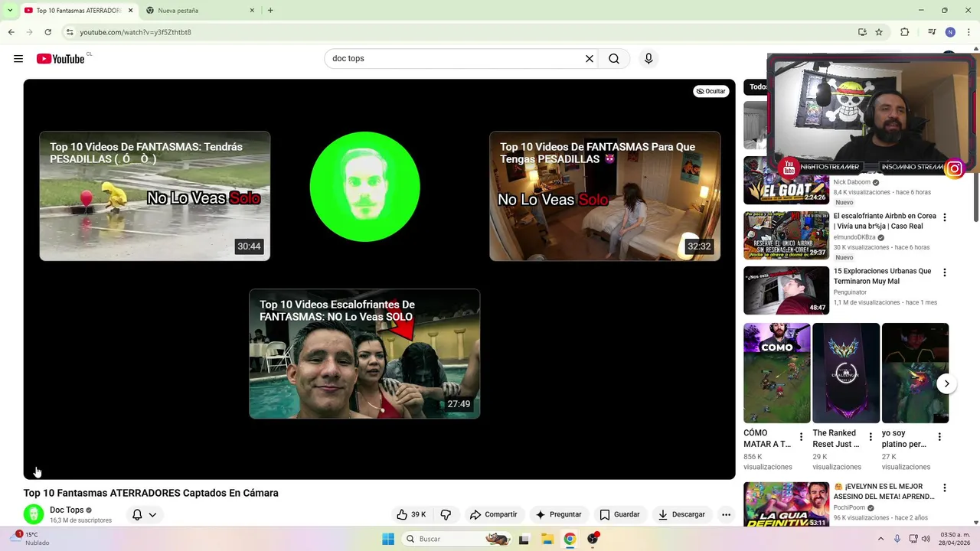Open options for CÓMO MATAR Short
The height and width of the screenshot is (551, 980).
point(801,437)
